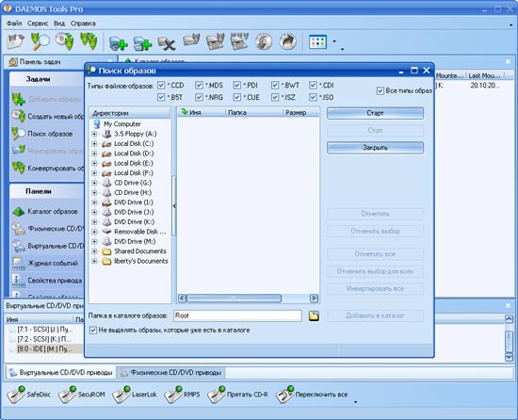Click the unmount image toolbar icon
Screen dimensions: 518x420
[x=216, y=41]
